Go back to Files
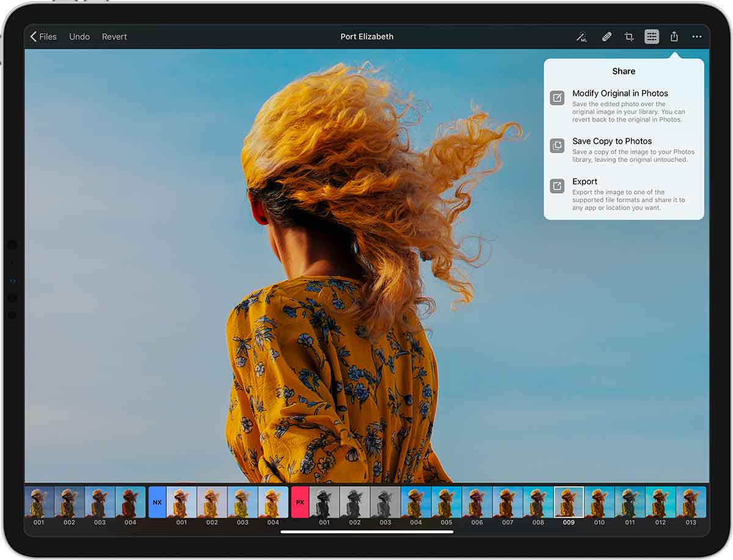This screenshot has width=733, height=560. [x=43, y=37]
